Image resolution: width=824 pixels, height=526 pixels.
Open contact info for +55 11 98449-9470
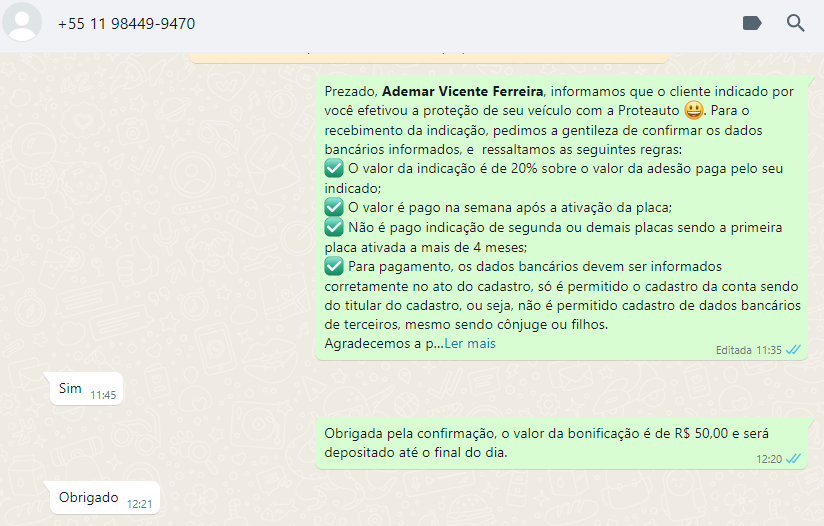coord(126,24)
